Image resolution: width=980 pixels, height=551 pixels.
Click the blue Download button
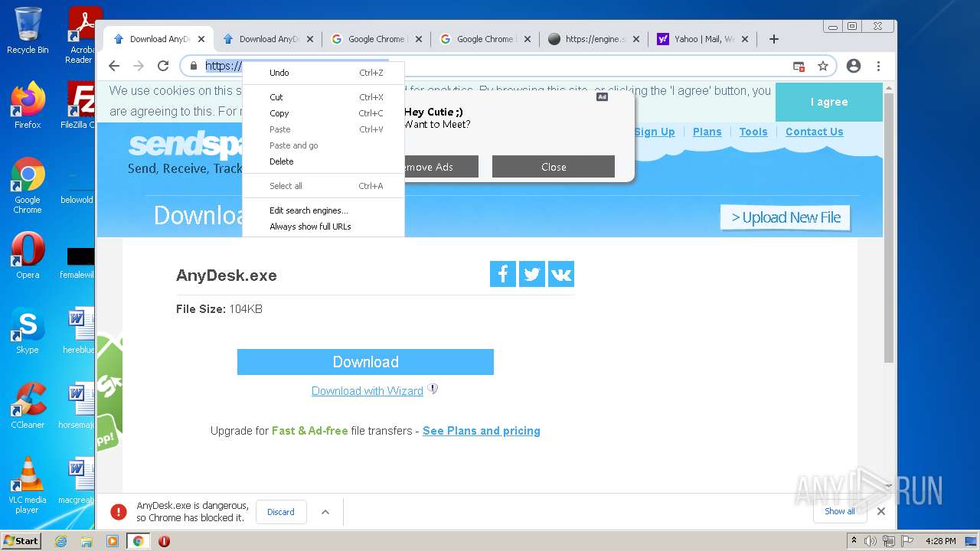[365, 362]
